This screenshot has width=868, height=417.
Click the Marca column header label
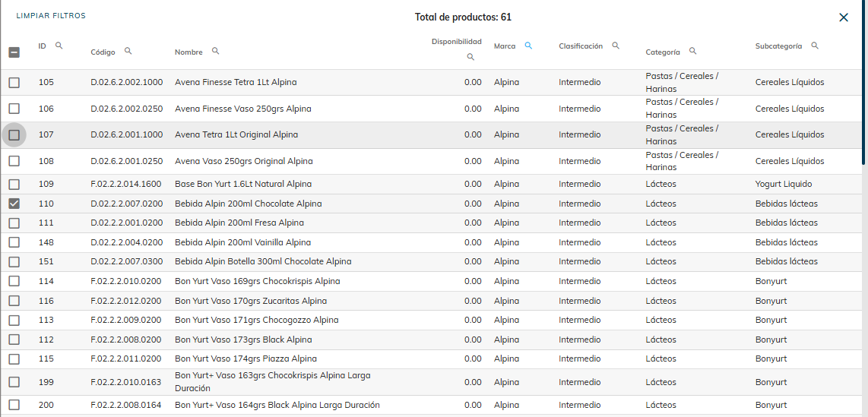505,46
